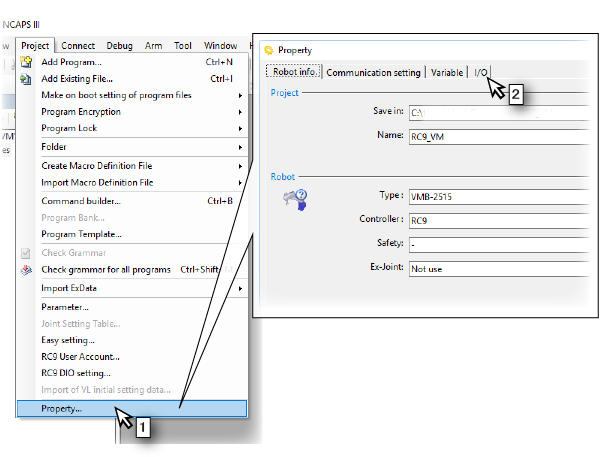Click the Add Existing File icon
The image size is (600, 457).
[27, 78]
